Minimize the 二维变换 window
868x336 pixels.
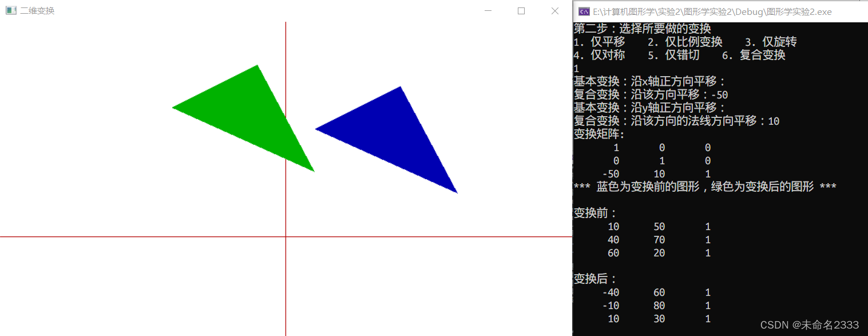(488, 11)
